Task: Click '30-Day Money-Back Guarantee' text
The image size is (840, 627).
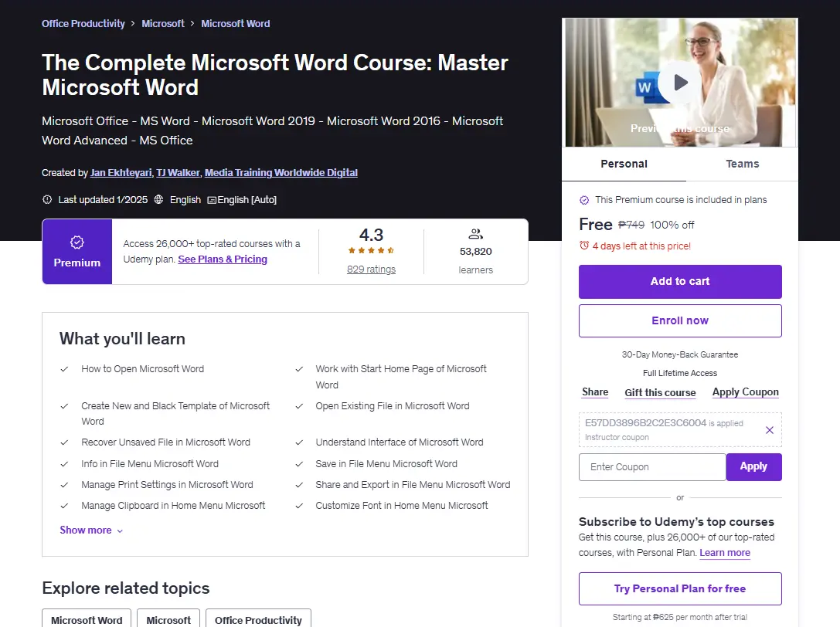Action: point(680,354)
